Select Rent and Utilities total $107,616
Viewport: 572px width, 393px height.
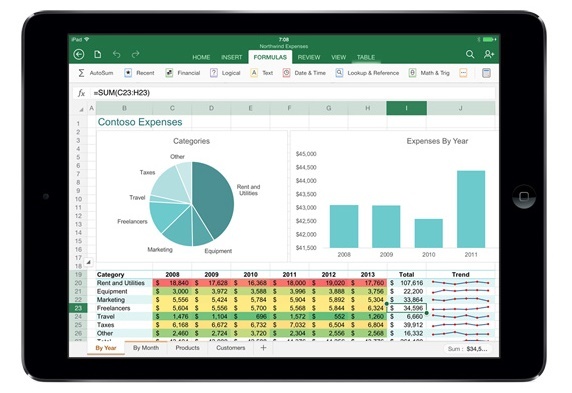click(406, 283)
